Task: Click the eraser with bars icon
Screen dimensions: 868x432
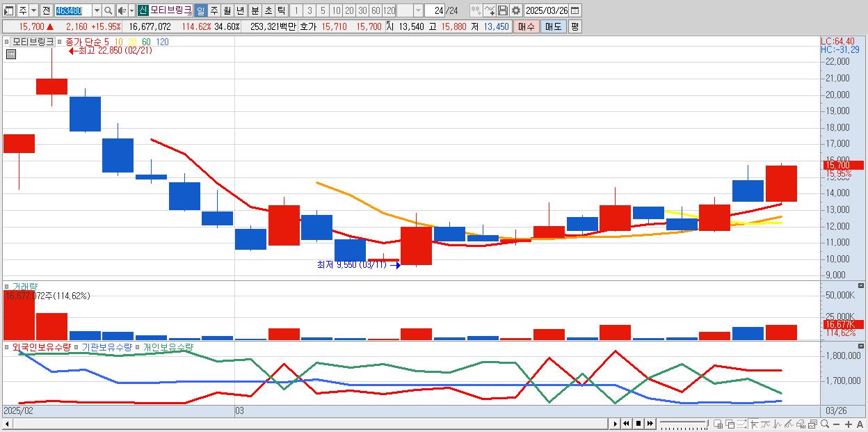Action: (801, 424)
